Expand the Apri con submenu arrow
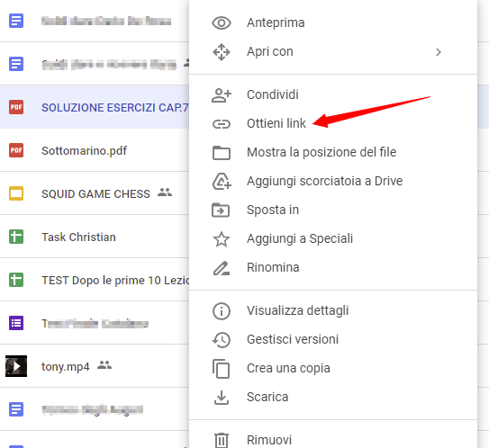 [439, 52]
